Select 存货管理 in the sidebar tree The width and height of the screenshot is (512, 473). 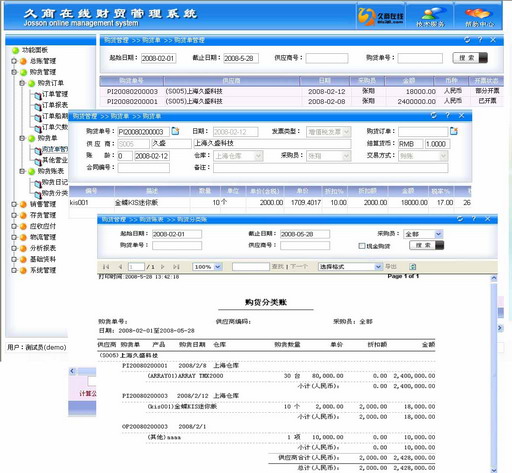(x=43, y=215)
